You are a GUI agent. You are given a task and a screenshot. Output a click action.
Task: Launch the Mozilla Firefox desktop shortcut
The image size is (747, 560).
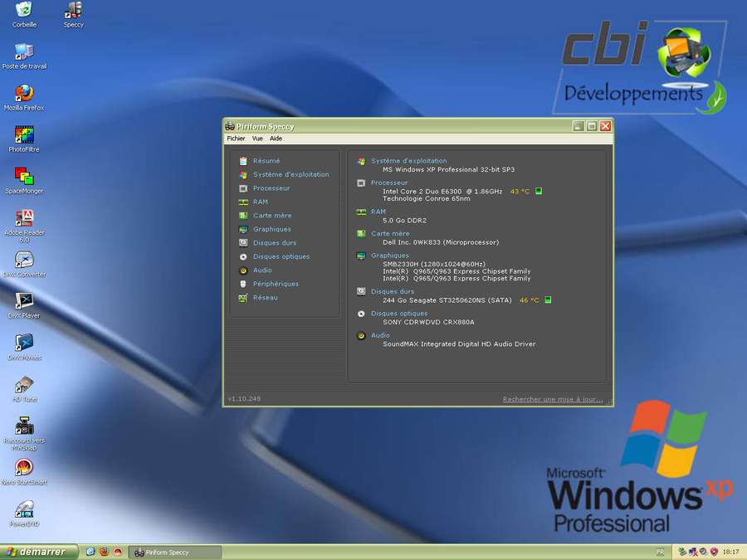24,98
